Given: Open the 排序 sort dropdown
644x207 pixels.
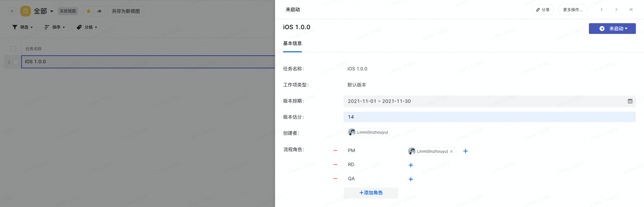Looking at the screenshot, I should [x=55, y=27].
